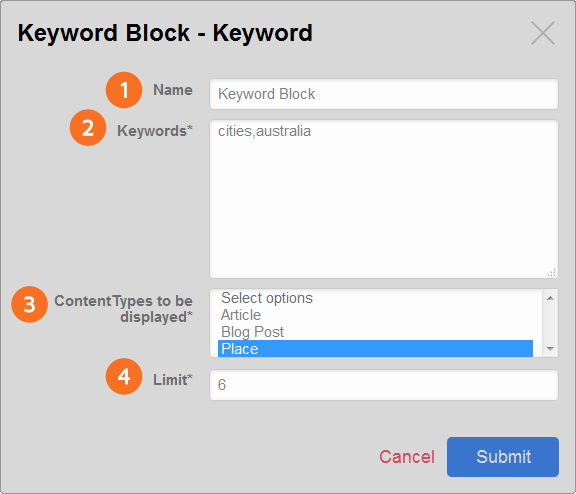Click into the Keywords text area

pyautogui.click(x=384, y=199)
